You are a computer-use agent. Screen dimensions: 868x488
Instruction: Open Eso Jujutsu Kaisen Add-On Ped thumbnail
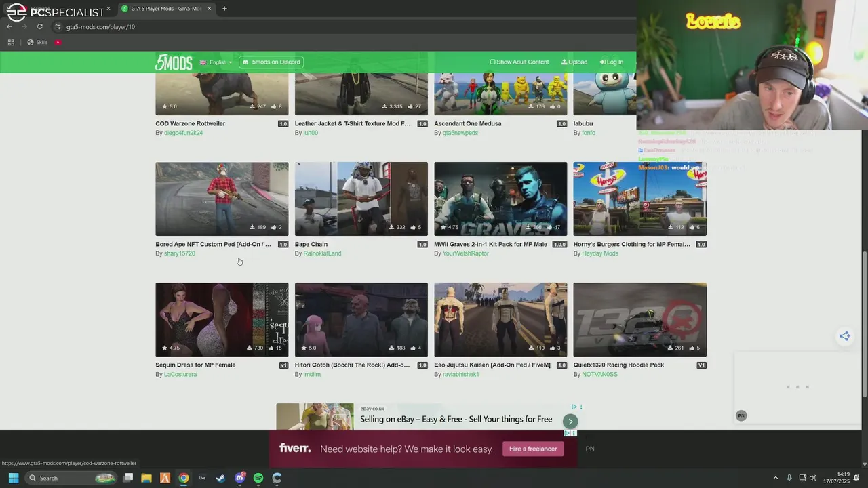500,319
